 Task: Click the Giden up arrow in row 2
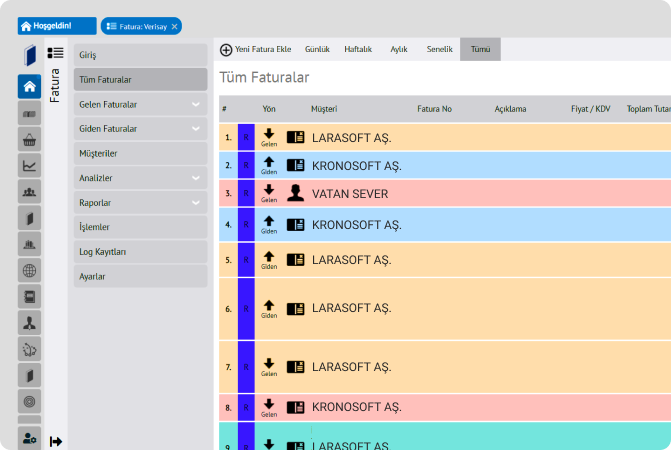pos(269,163)
